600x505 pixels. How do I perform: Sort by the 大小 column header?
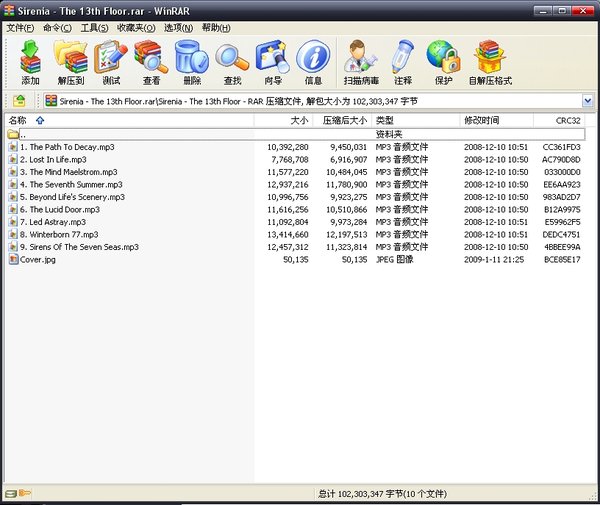tap(283, 121)
